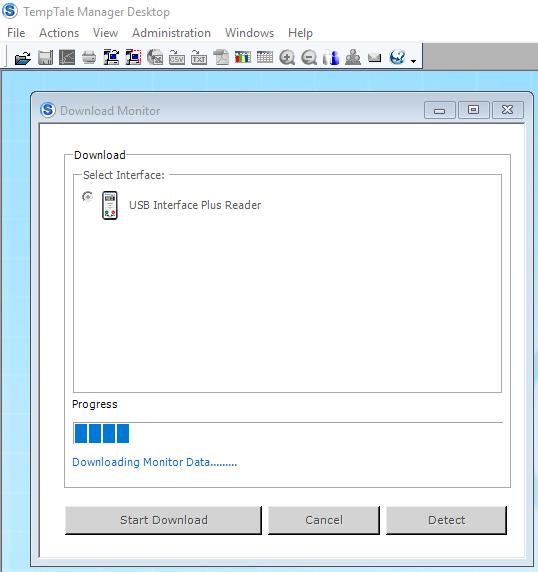Click the Downloading Monitor Data status text
The height and width of the screenshot is (572, 538).
(155, 462)
